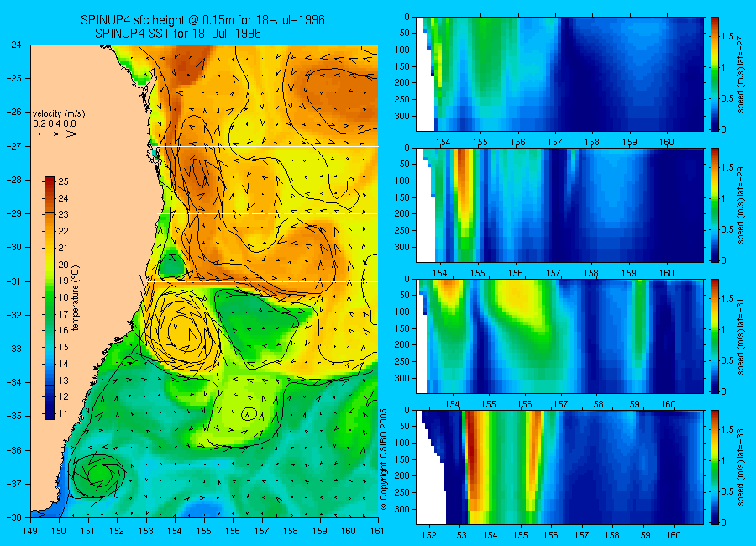756x546 pixels.
Task: Click the '19' tick on the temperature colorbar
Action: coord(64,281)
